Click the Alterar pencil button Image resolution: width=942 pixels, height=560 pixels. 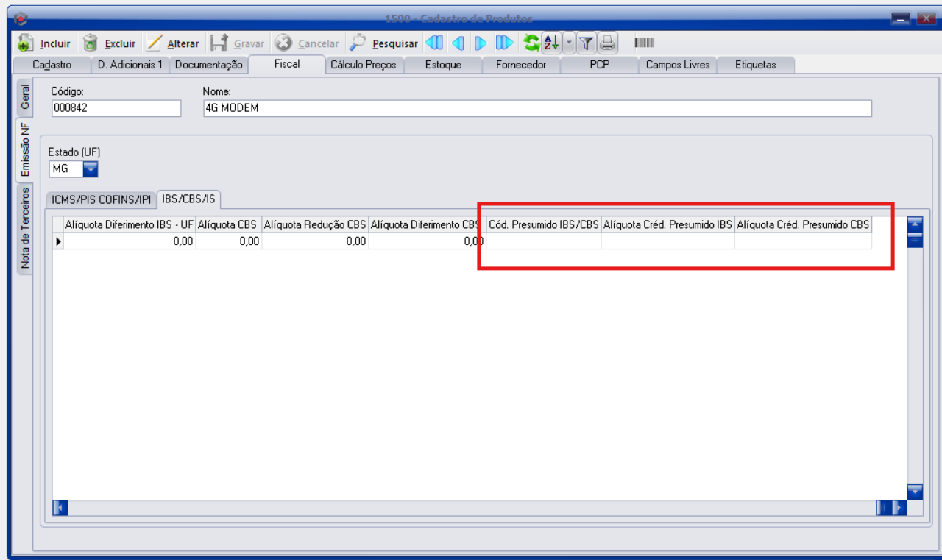(173, 43)
